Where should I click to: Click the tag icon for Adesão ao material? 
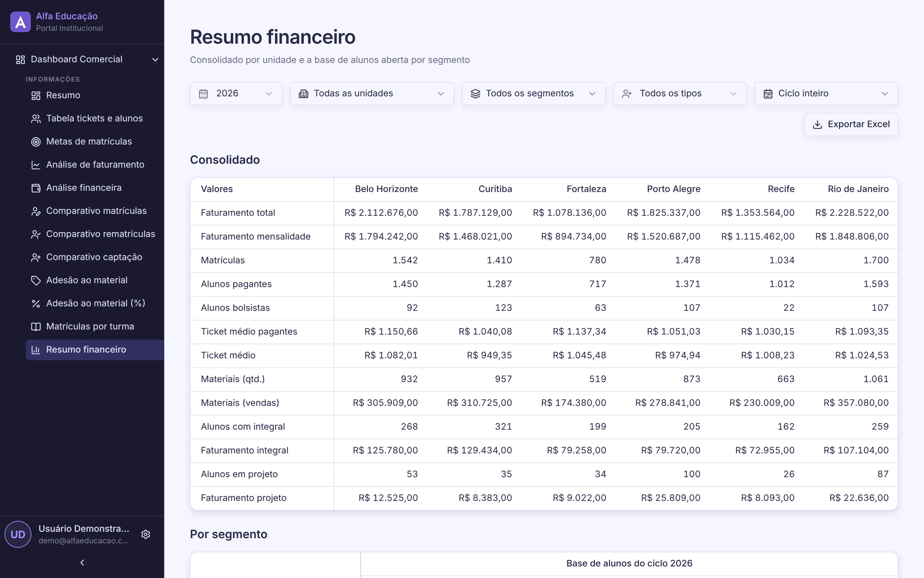click(36, 281)
